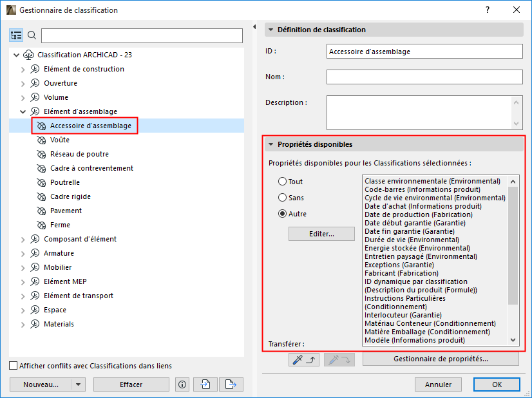Collapse the Propriétés disponibles section
Screen dimensions: 532x398
(271, 144)
